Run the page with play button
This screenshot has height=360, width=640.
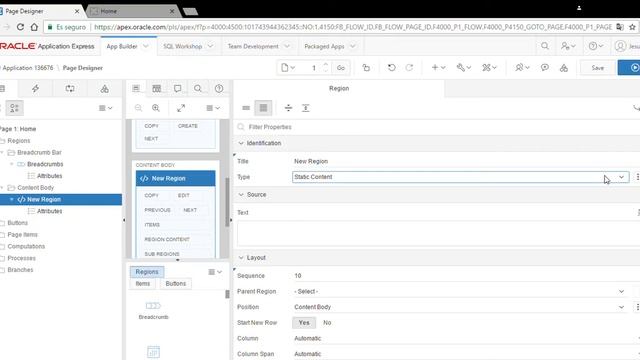[631, 68]
